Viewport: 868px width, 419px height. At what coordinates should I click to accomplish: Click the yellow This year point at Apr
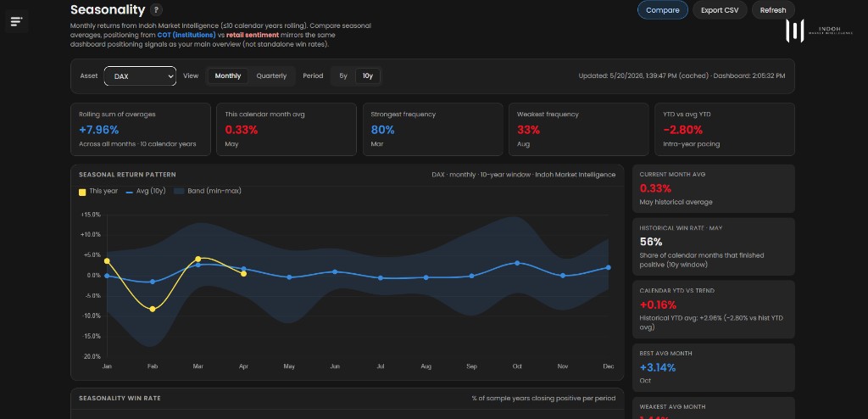point(243,274)
